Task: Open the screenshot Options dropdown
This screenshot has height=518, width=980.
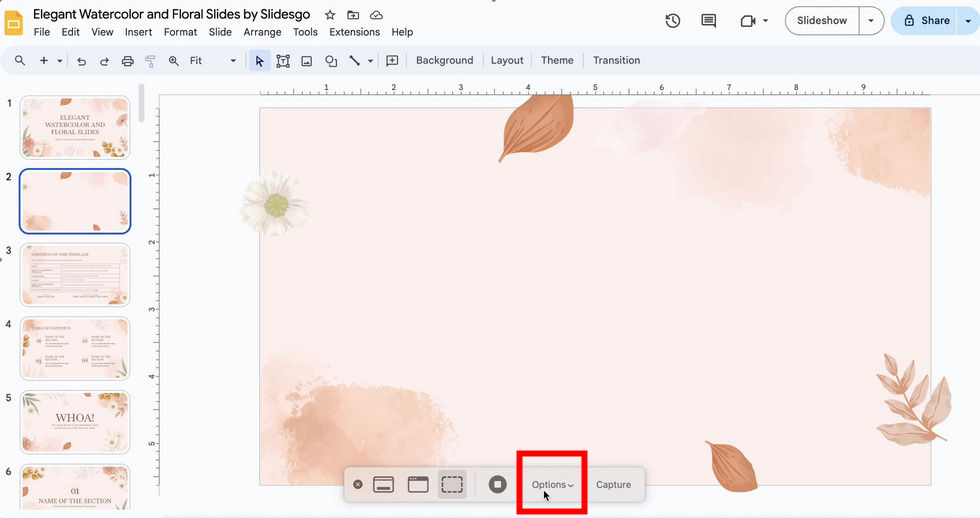Action: click(x=552, y=484)
